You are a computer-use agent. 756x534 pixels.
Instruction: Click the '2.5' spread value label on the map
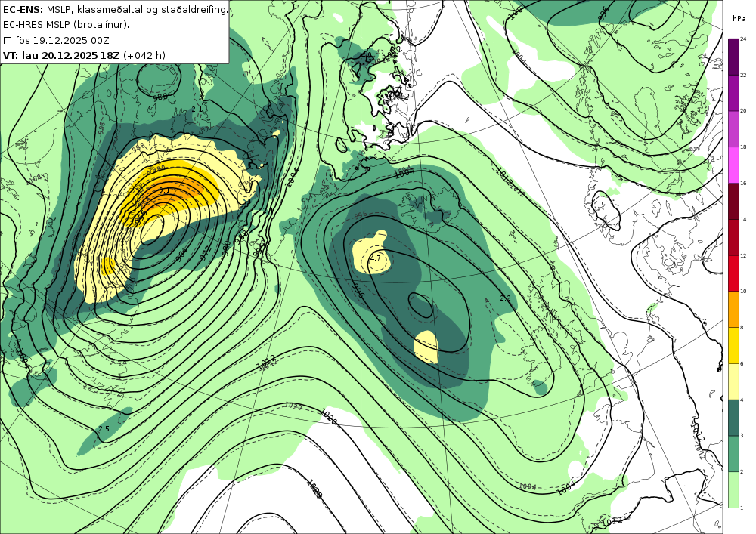(x=104, y=428)
